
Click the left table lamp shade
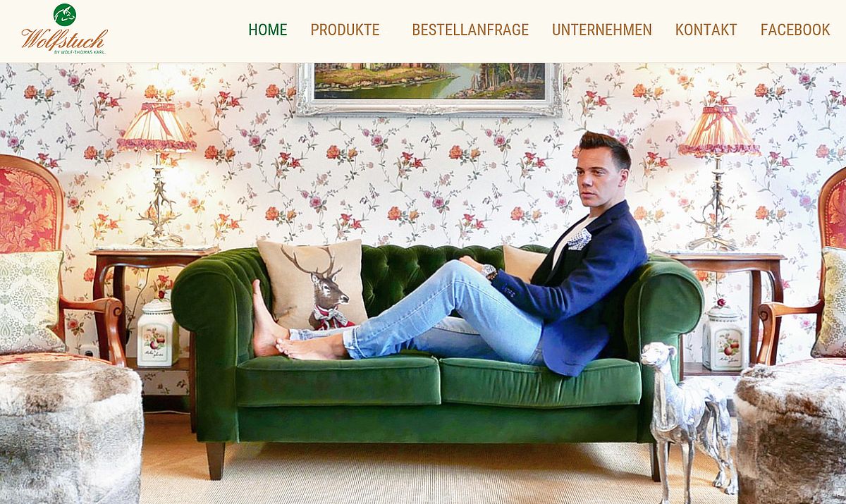[x=157, y=127]
